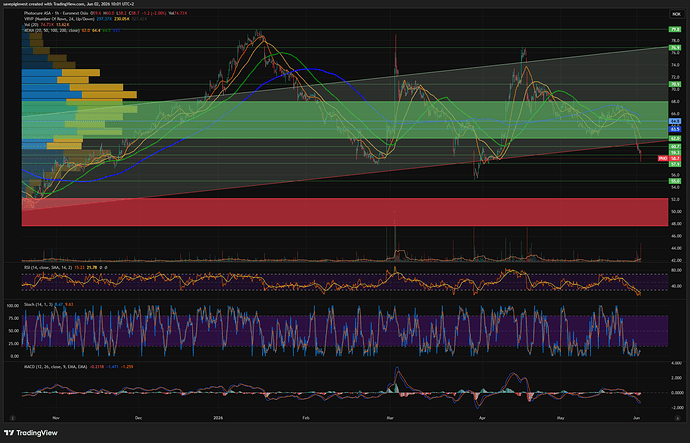Click the 40.00 RSI axis value
690x443 pixels.
tap(675, 286)
